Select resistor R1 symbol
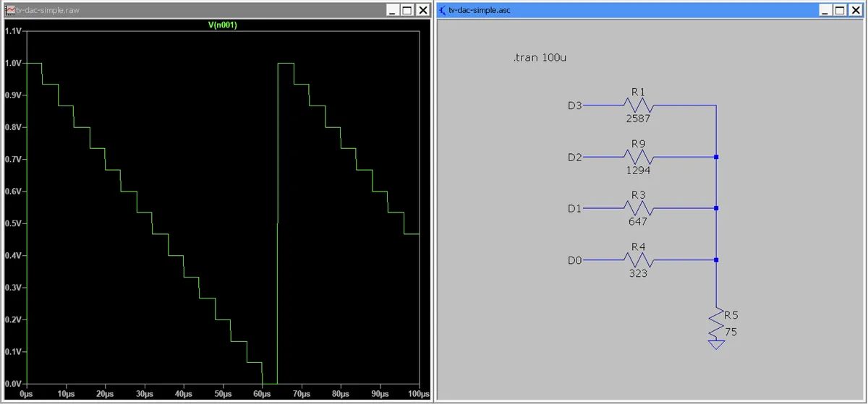The image size is (868, 404). [638, 105]
